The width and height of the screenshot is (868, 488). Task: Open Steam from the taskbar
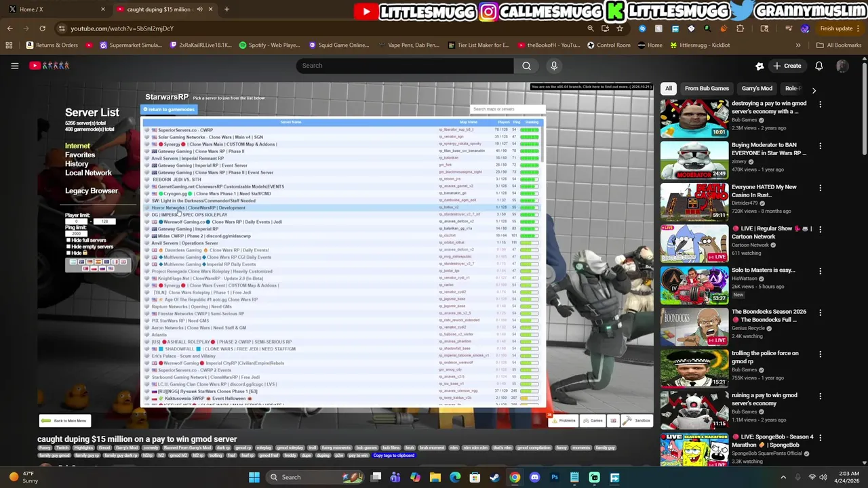[494, 477]
